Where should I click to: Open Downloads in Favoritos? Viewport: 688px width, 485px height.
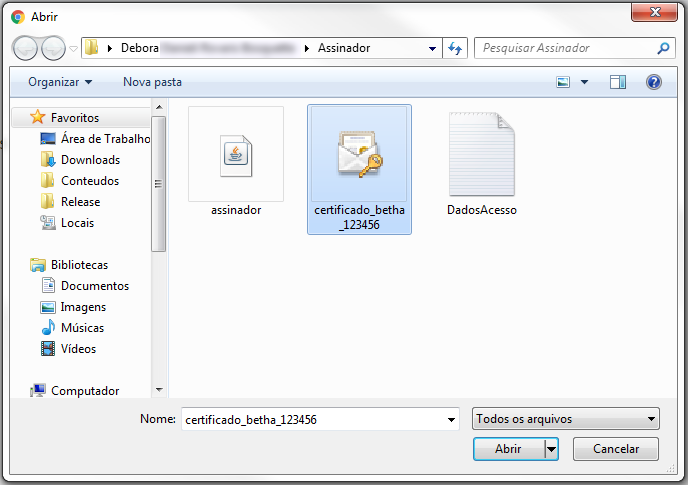click(90, 160)
